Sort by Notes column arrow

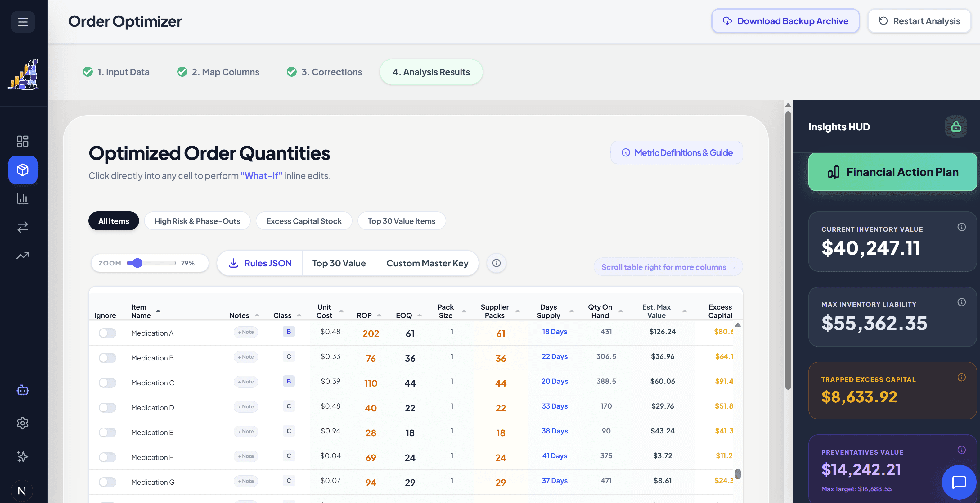257,315
